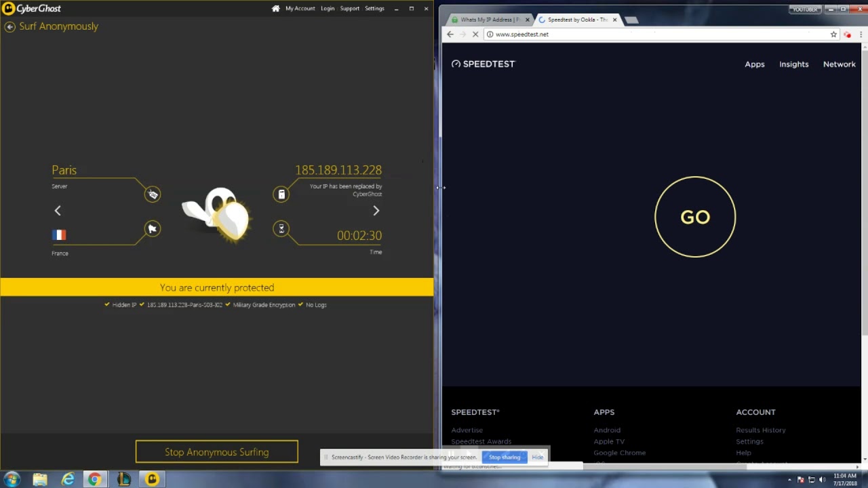
Task: Click the Speedtest logo
Action: (x=483, y=64)
